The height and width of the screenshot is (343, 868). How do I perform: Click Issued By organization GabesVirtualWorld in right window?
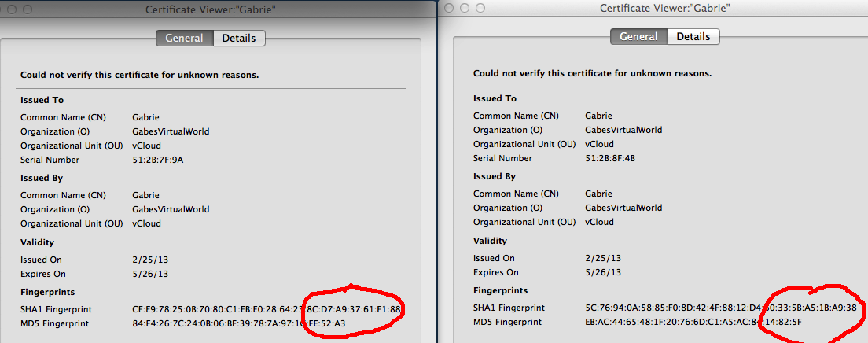(x=624, y=208)
